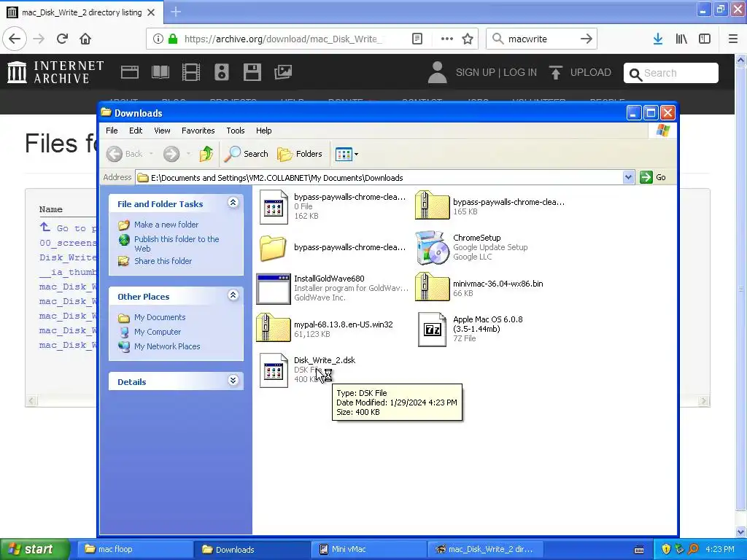Open the Archive video film icon

[x=191, y=72]
